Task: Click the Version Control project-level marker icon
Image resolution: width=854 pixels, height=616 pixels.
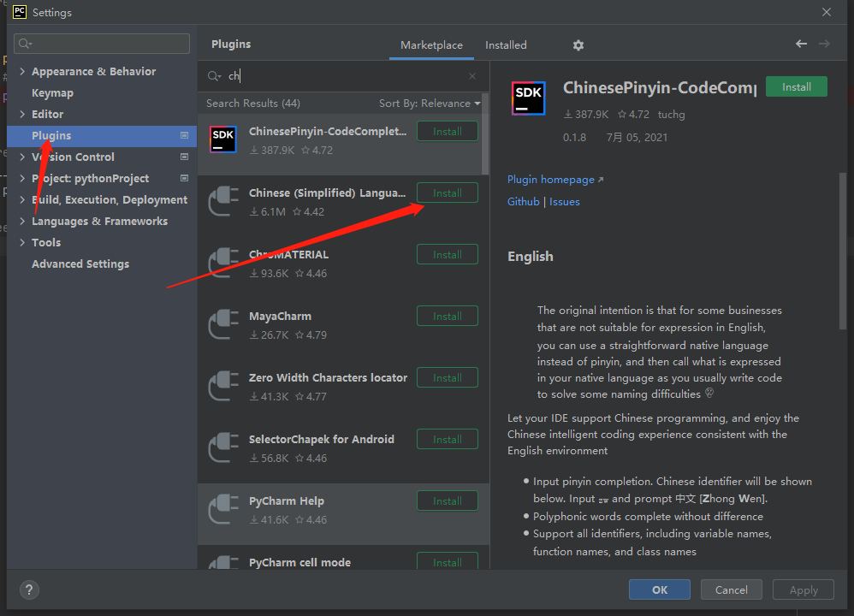Action: [184, 157]
